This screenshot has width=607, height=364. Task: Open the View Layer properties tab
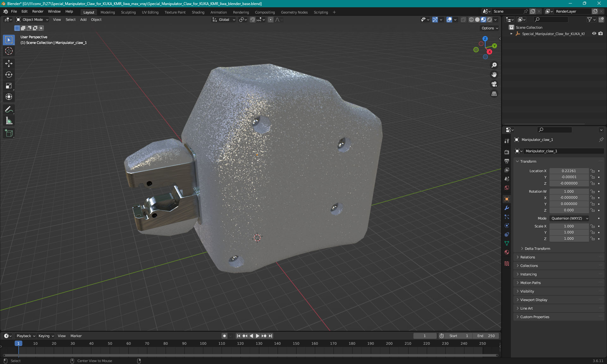507,170
